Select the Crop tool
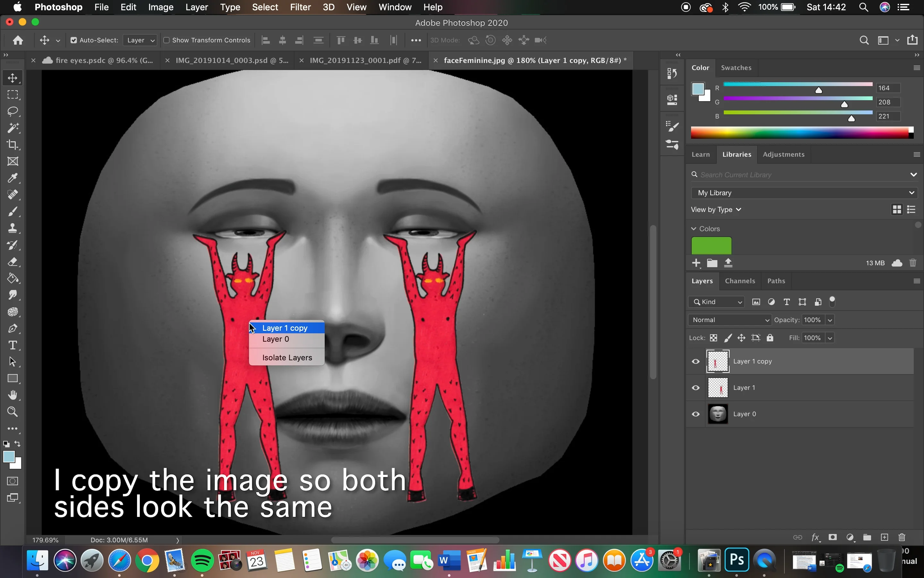The width and height of the screenshot is (924, 578). 13,145
